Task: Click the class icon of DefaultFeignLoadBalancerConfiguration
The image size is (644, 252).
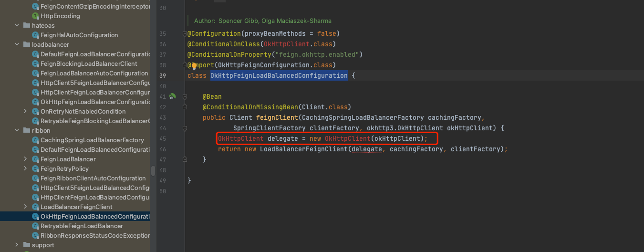Action: pyautogui.click(x=35, y=54)
